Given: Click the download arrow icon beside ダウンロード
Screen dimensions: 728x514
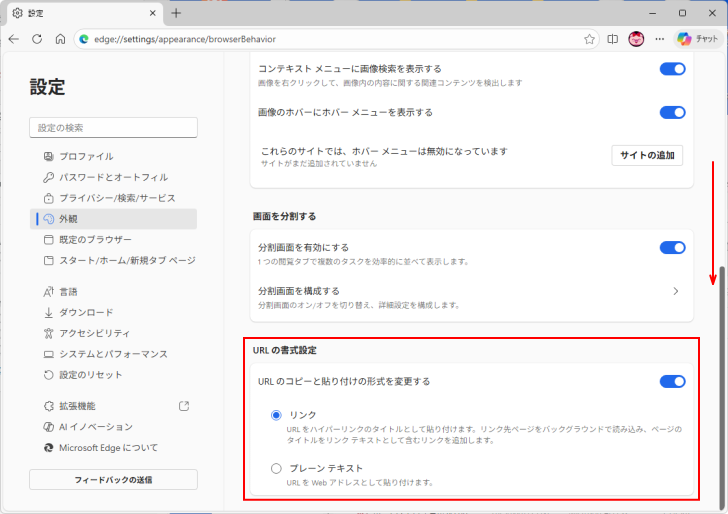Looking at the screenshot, I should [48, 312].
